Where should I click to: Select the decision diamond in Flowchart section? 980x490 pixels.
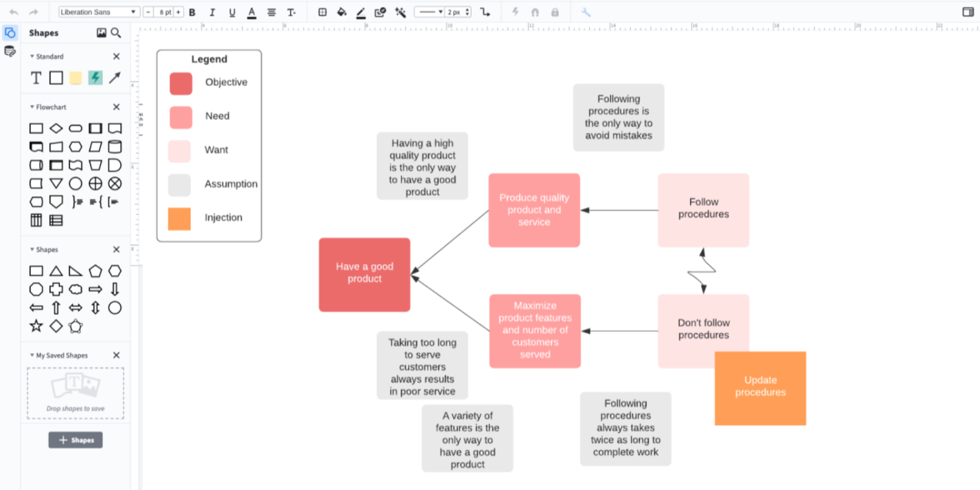(x=56, y=128)
